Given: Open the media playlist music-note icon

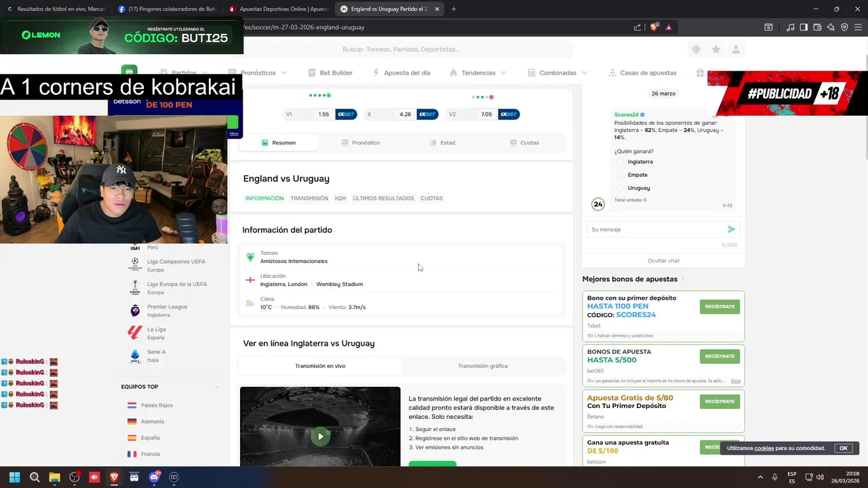Looking at the screenshot, I should point(790,27).
